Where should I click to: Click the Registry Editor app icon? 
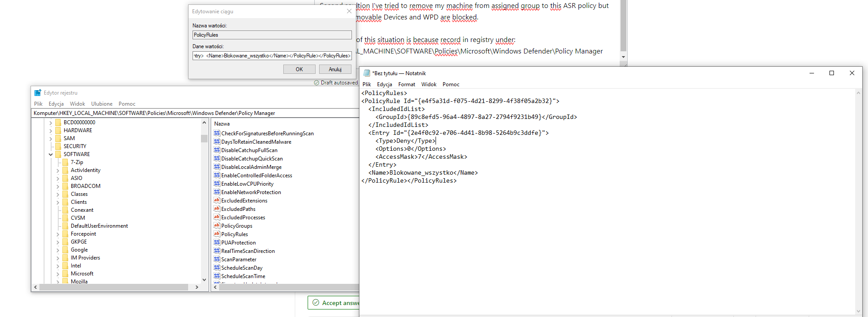38,93
